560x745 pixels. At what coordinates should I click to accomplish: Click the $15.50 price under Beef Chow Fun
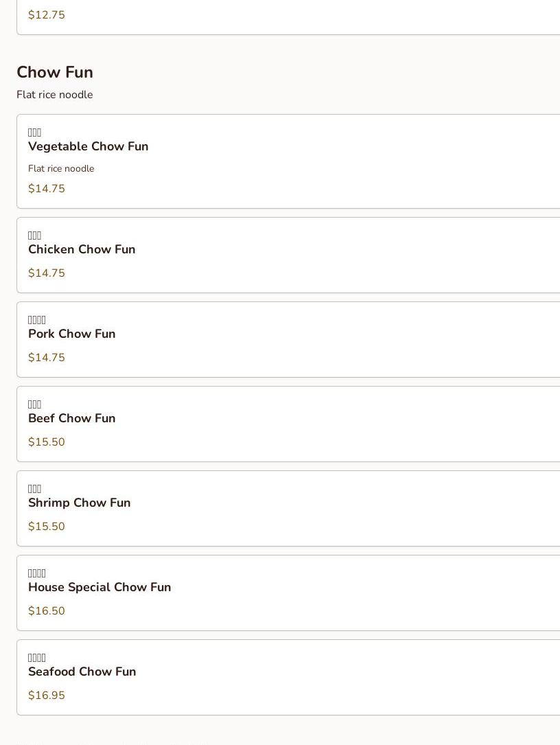point(47,442)
